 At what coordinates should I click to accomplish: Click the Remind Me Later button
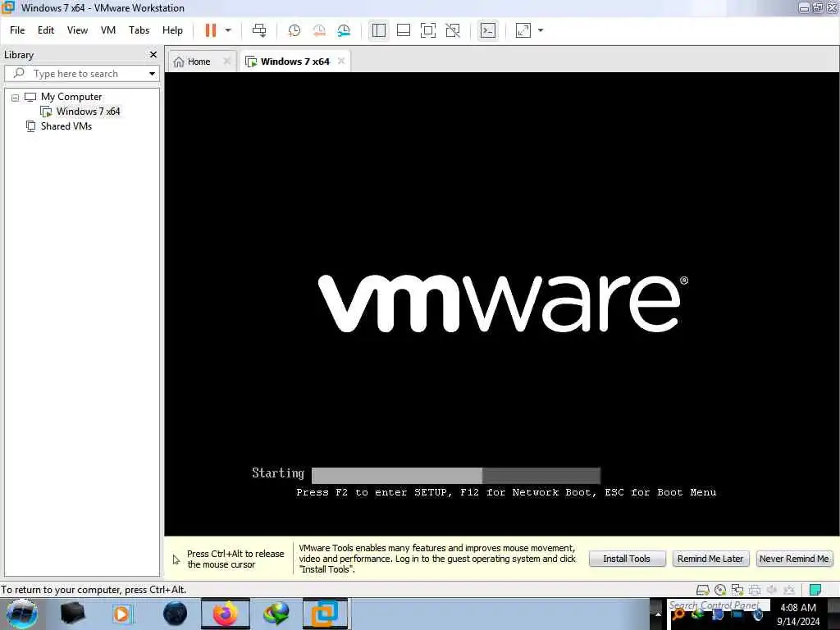(710, 559)
